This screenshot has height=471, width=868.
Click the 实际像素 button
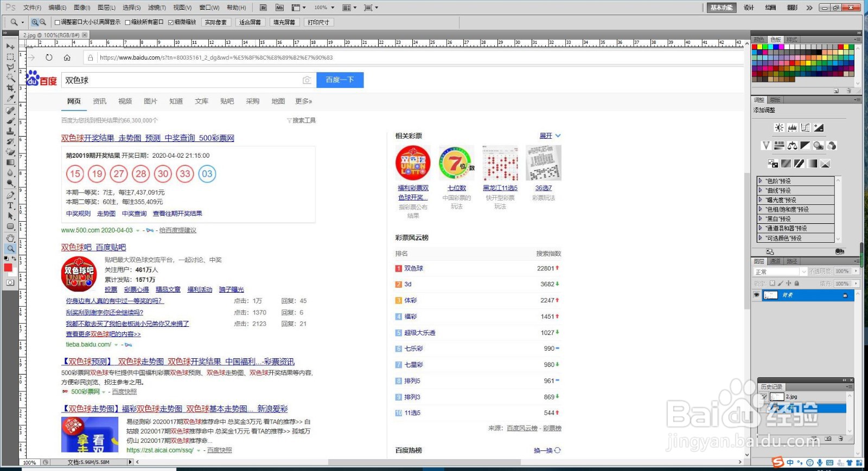216,22
